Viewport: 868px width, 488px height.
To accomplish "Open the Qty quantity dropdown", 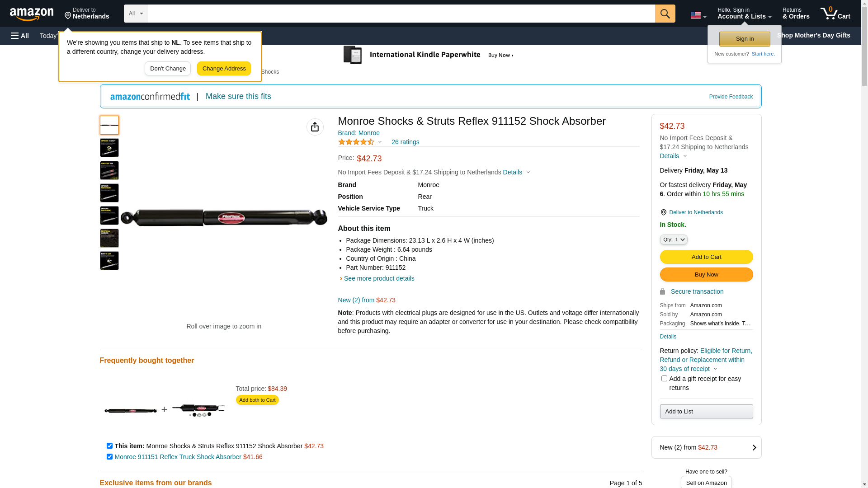I will [673, 239].
